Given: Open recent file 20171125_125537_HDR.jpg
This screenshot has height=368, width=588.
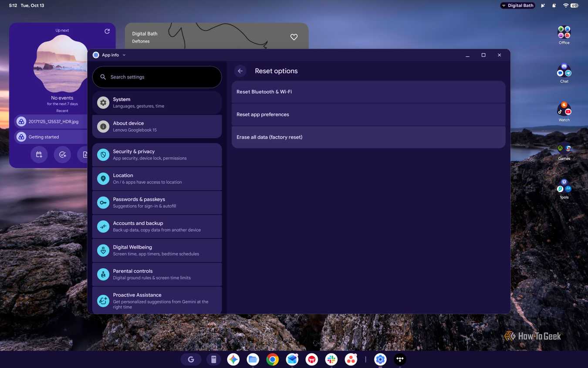Looking at the screenshot, I should [x=51, y=122].
